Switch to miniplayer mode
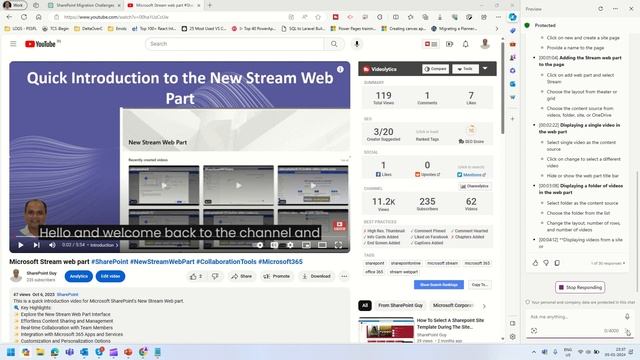The image size is (640, 360). coord(306,245)
